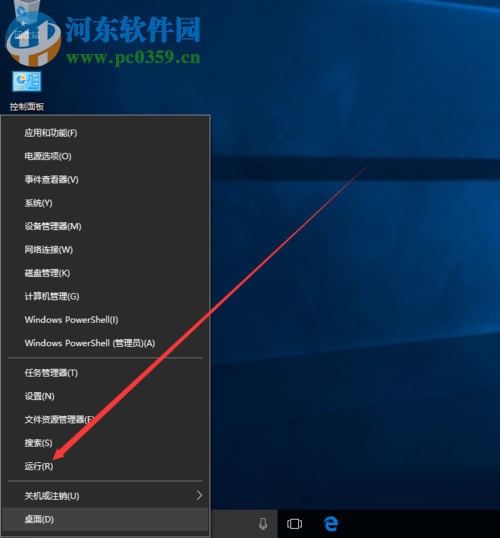Launch Windows PowerShell(I)
The width and height of the screenshot is (500, 538).
pyautogui.click(x=106, y=319)
